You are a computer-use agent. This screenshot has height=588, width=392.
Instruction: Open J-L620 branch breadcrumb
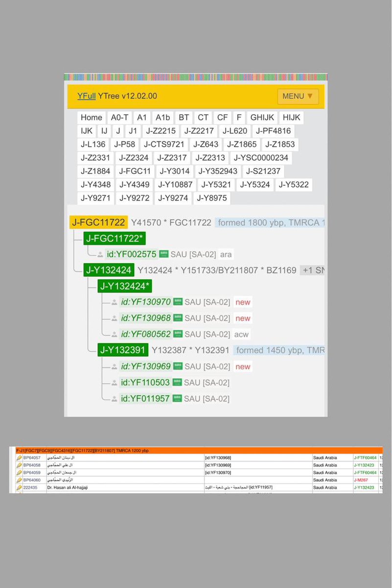tap(235, 131)
